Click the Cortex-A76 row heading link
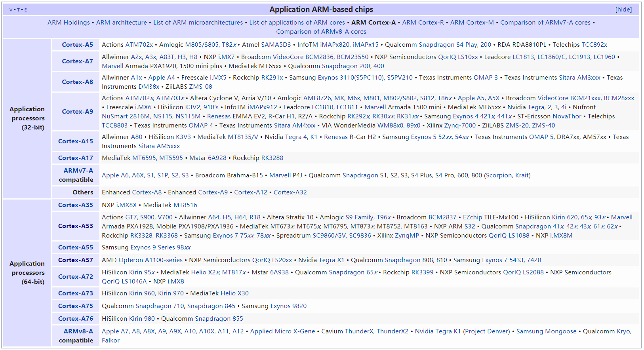The image size is (644, 350). point(76,319)
